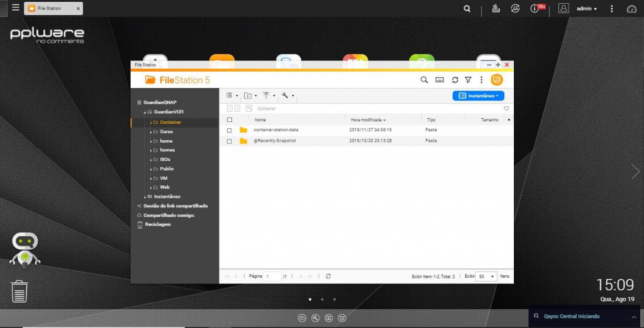Click the page number input field
The width and height of the screenshot is (644, 328).
click(273, 276)
